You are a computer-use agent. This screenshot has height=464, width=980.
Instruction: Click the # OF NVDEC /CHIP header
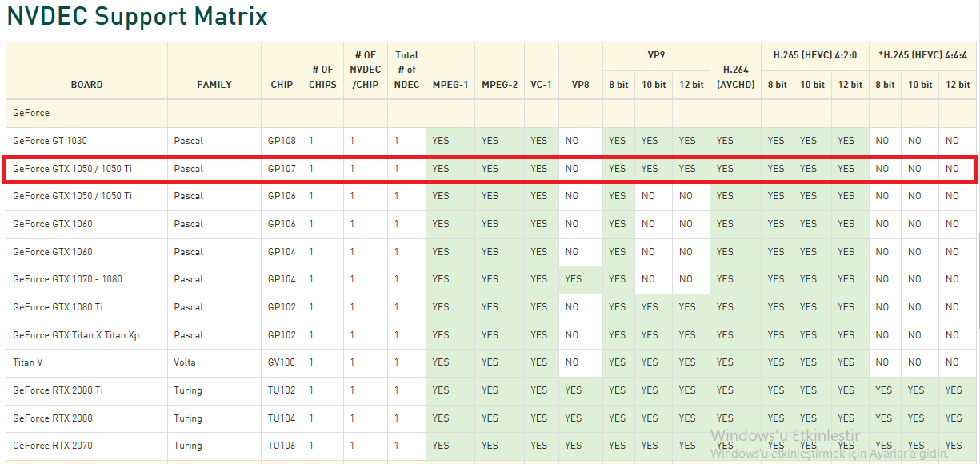(366, 70)
